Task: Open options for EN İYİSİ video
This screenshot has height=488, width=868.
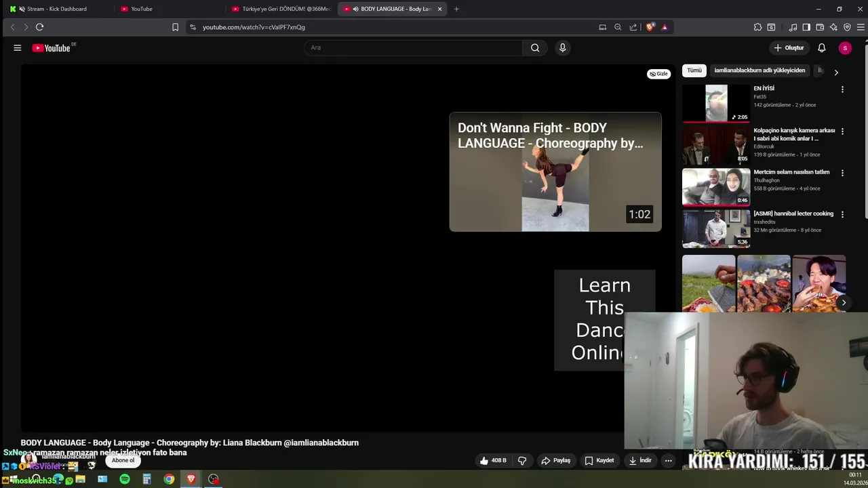Action: (x=842, y=89)
